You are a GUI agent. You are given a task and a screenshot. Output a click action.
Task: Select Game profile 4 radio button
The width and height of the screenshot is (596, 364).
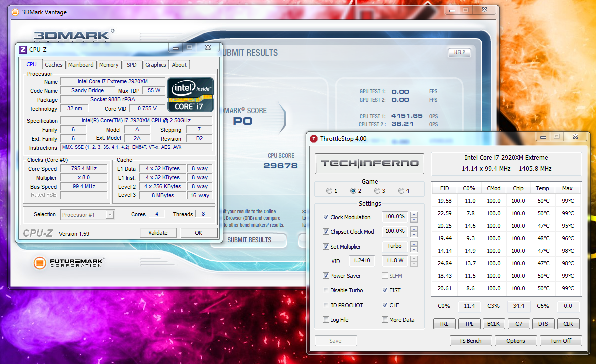(x=401, y=191)
